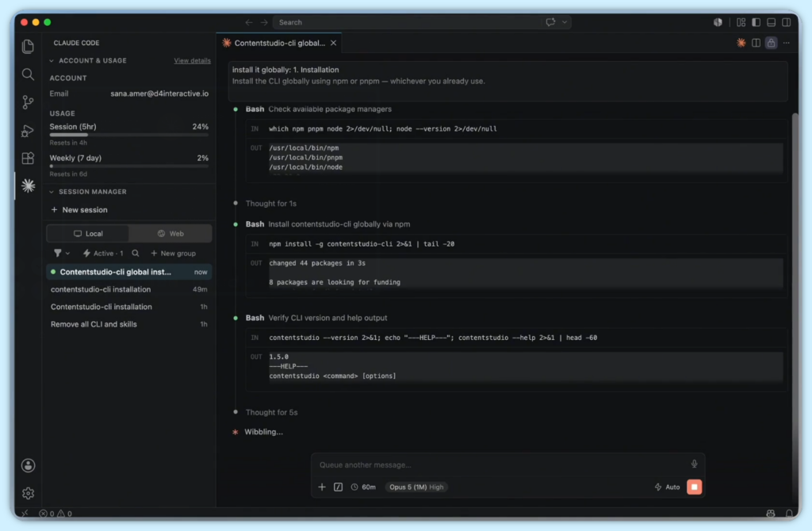Add attachment with the plus icon
812x531 pixels.
tap(322, 487)
